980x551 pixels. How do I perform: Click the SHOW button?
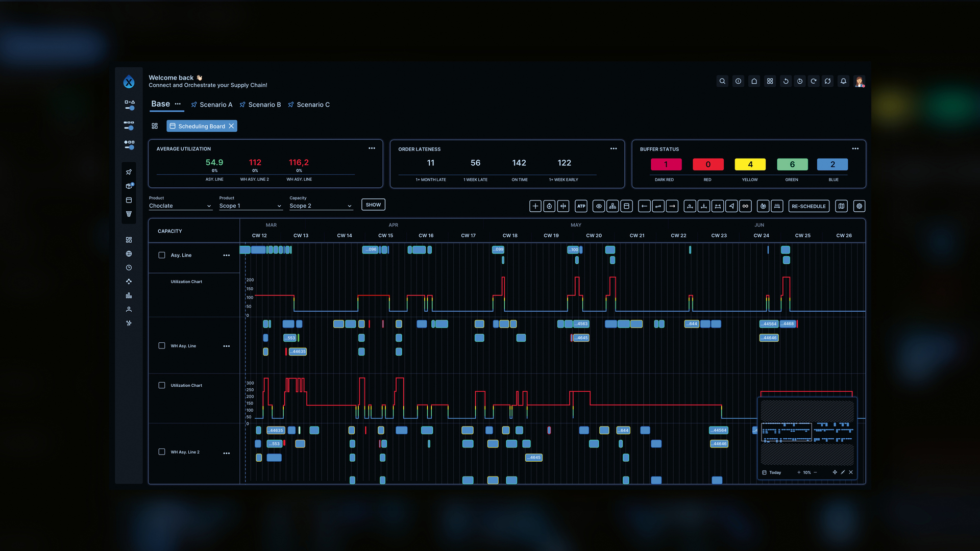(373, 205)
